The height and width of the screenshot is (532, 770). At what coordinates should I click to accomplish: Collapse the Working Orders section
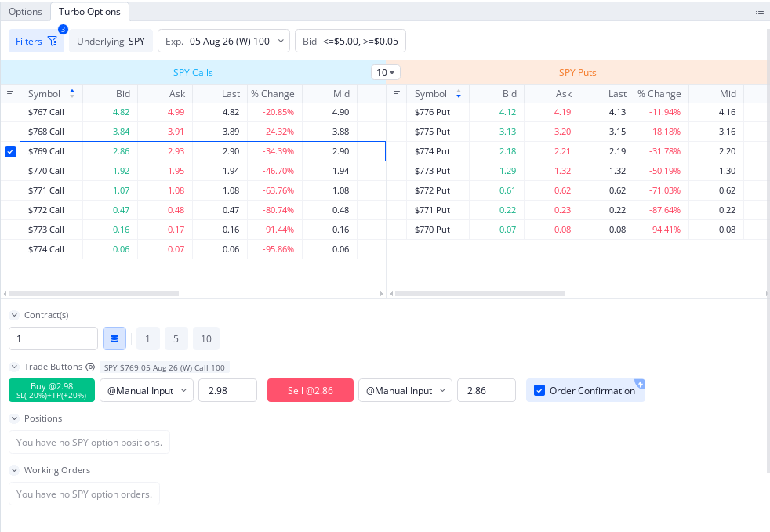click(x=14, y=470)
